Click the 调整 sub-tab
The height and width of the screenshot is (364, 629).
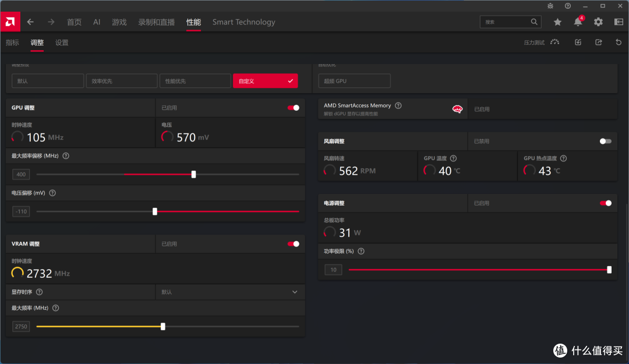37,43
